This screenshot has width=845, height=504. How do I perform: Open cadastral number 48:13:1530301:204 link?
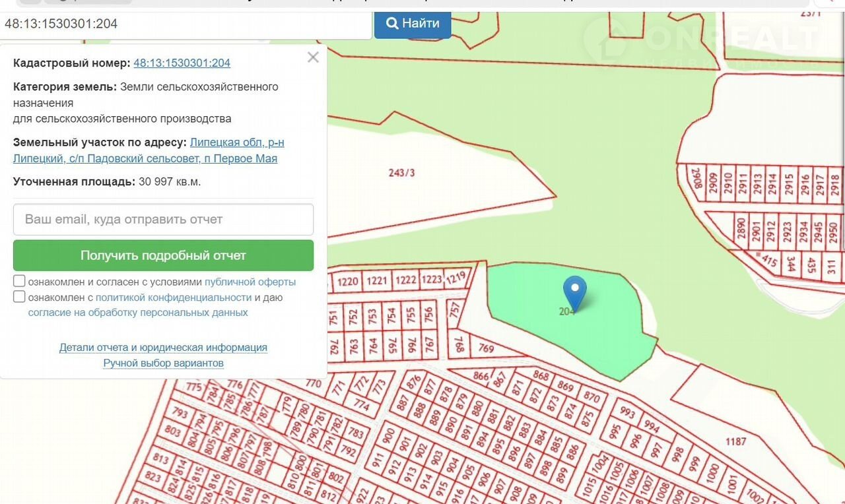(182, 63)
